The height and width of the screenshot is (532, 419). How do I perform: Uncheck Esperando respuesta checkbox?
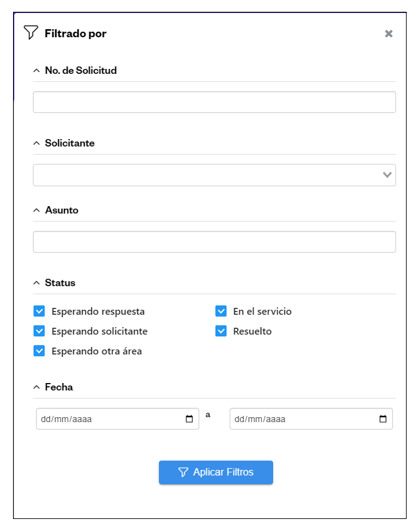pos(39,311)
